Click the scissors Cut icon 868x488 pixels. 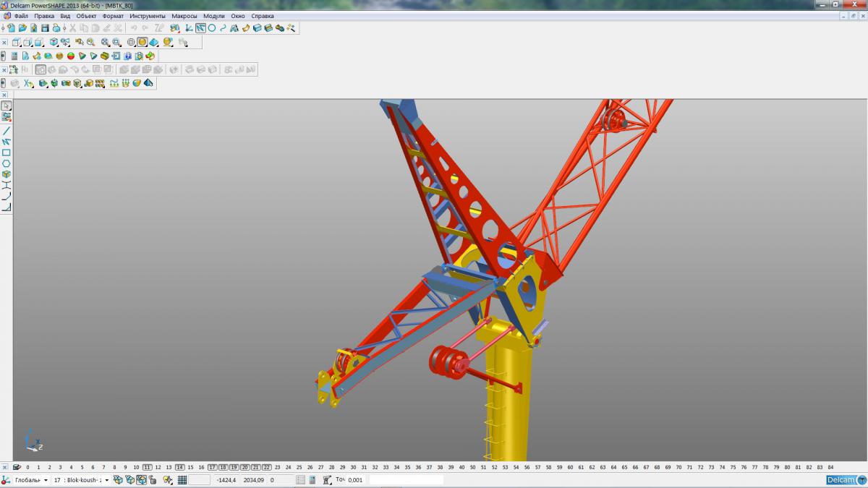coord(73,27)
